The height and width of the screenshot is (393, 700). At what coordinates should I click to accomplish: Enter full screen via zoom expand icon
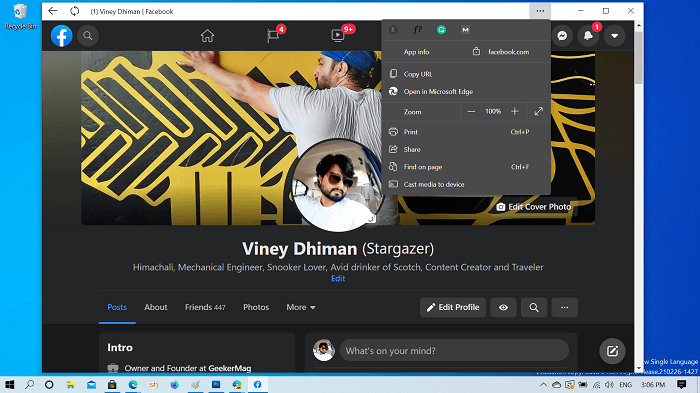click(x=539, y=112)
